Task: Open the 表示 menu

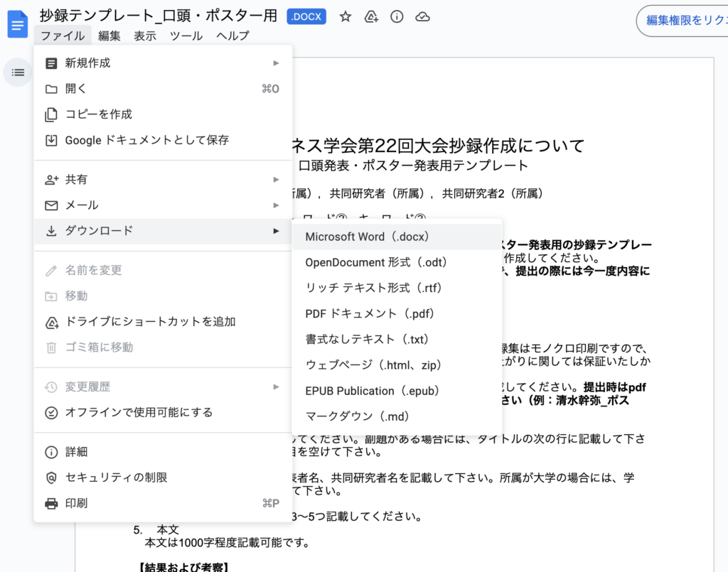Action: pyautogui.click(x=145, y=36)
